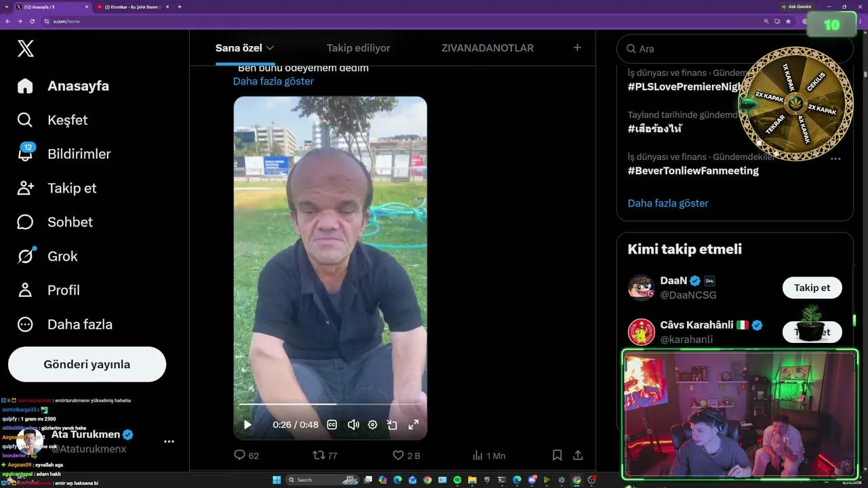This screenshot has width=868, height=488.
Task: Add a new timeline tab with plus
Action: (x=577, y=47)
